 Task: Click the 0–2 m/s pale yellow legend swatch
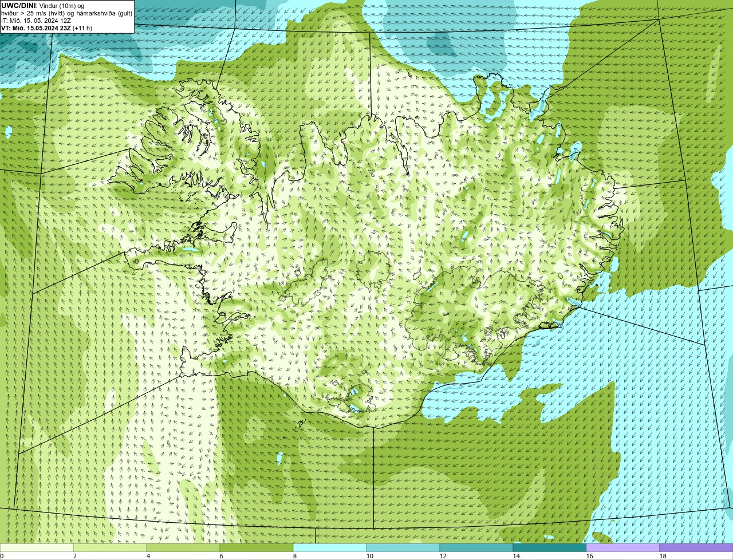37,547
